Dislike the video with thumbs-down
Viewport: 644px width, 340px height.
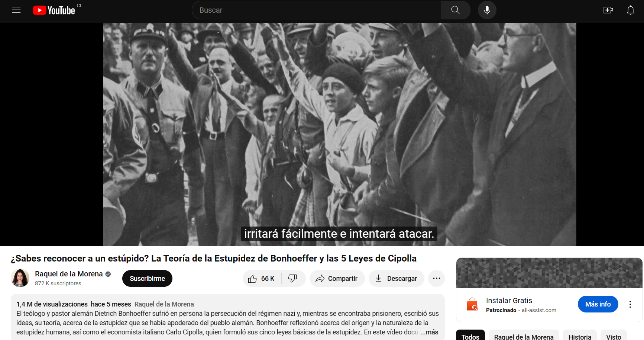pyautogui.click(x=293, y=278)
